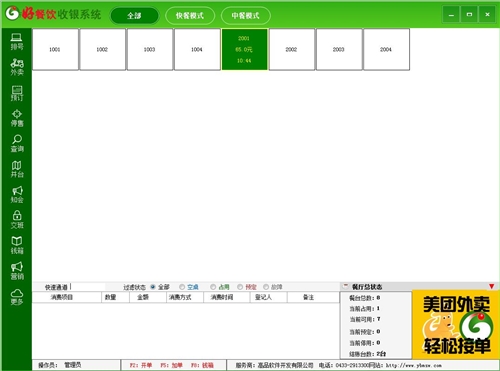Select the 空桌 filter radio button
This screenshot has height=371, width=500.
182,287
